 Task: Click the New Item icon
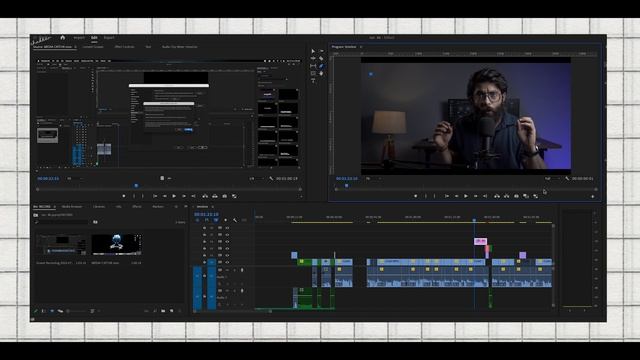pyautogui.click(x=171, y=311)
